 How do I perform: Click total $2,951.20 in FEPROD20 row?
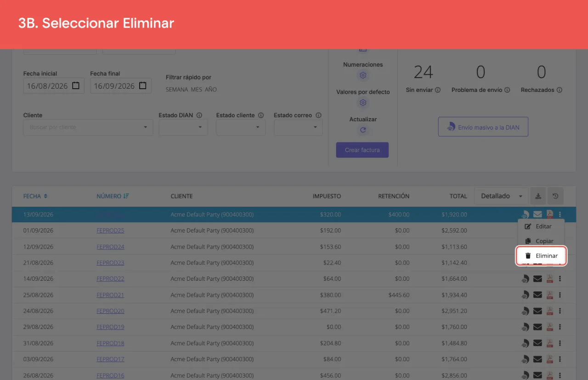tap(454, 311)
